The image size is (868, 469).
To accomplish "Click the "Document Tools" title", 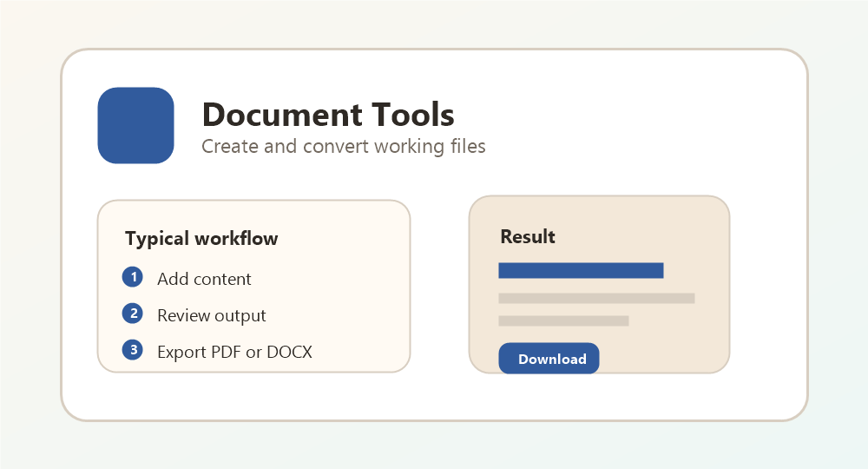I will pyautogui.click(x=328, y=115).
